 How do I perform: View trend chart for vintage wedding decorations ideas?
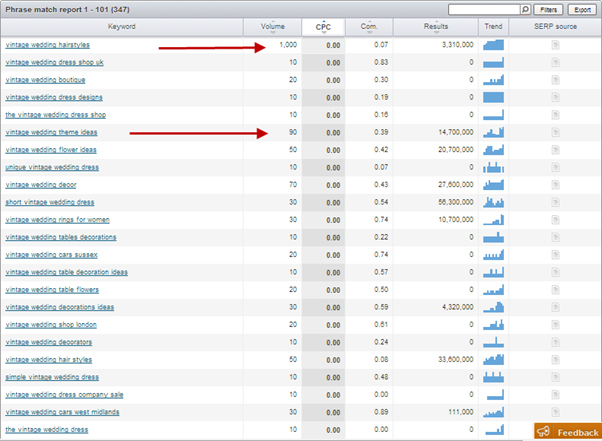[493, 307]
